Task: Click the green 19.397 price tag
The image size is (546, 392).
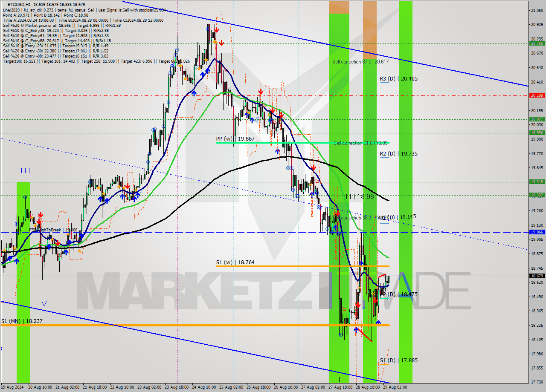Action: point(537,195)
